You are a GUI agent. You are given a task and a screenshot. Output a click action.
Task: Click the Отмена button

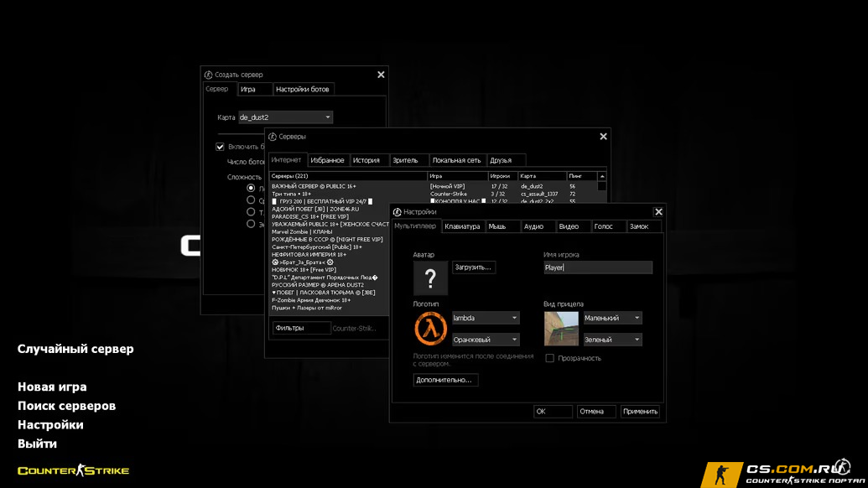(x=595, y=412)
